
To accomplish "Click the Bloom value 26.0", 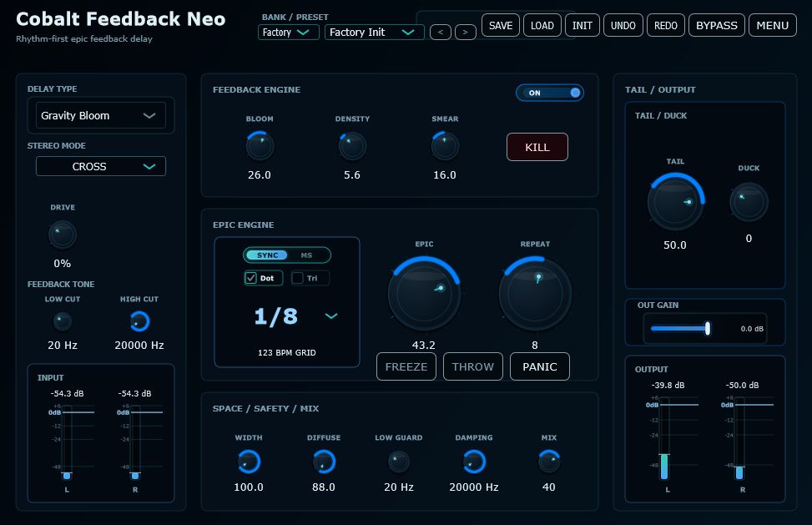I will click(x=260, y=175).
